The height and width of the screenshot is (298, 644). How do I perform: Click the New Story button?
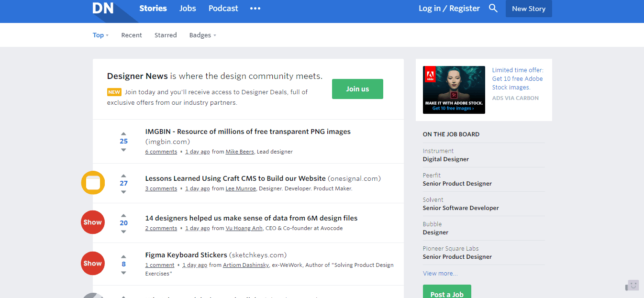(529, 9)
